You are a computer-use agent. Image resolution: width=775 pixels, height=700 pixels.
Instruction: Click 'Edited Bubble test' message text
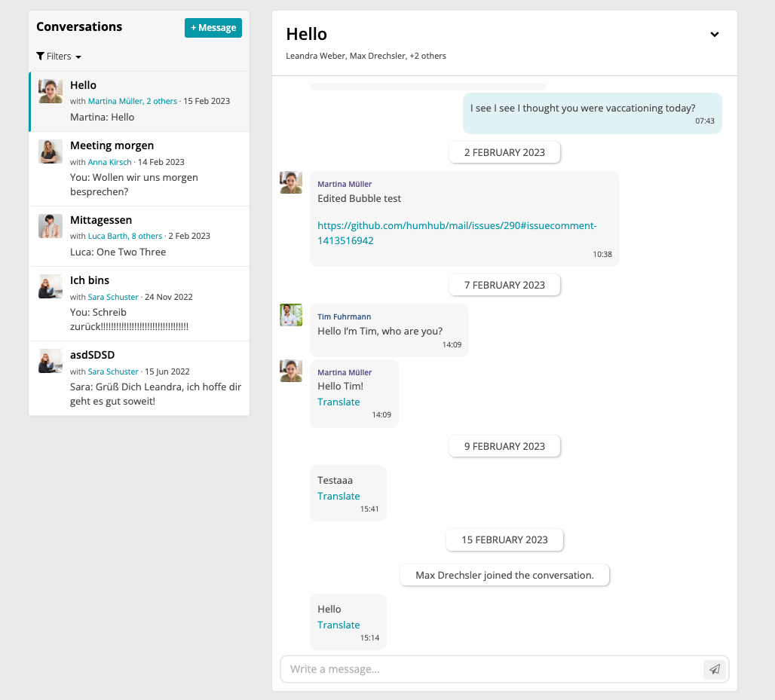pos(360,199)
